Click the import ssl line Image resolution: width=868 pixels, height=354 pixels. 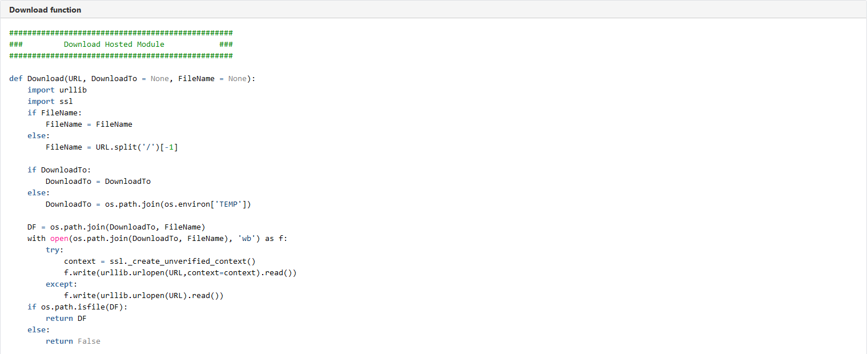(x=50, y=101)
